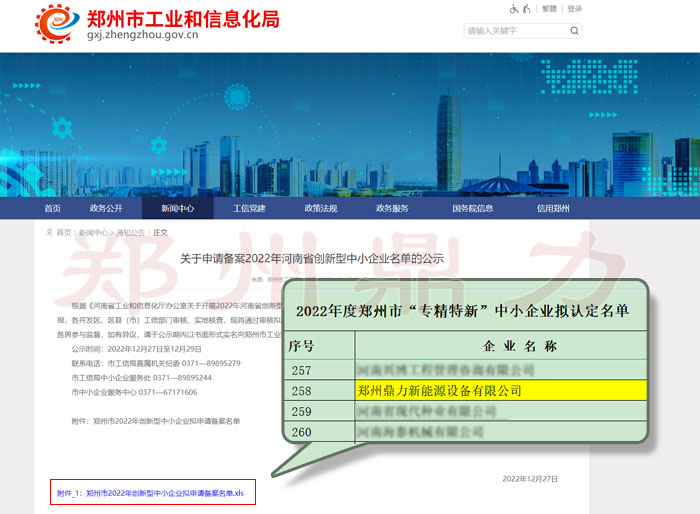
Task: Open the 政务服务 menu item
Action: 392,209
